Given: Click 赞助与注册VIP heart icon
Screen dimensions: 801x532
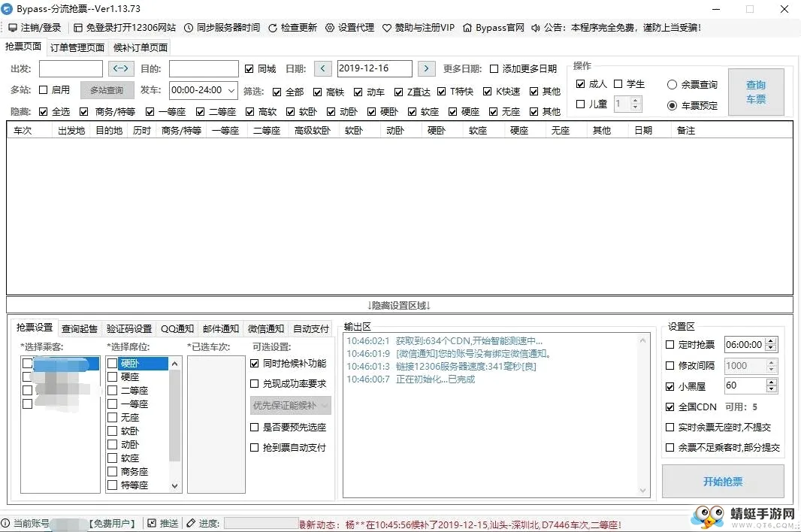Looking at the screenshot, I should click(387, 28).
